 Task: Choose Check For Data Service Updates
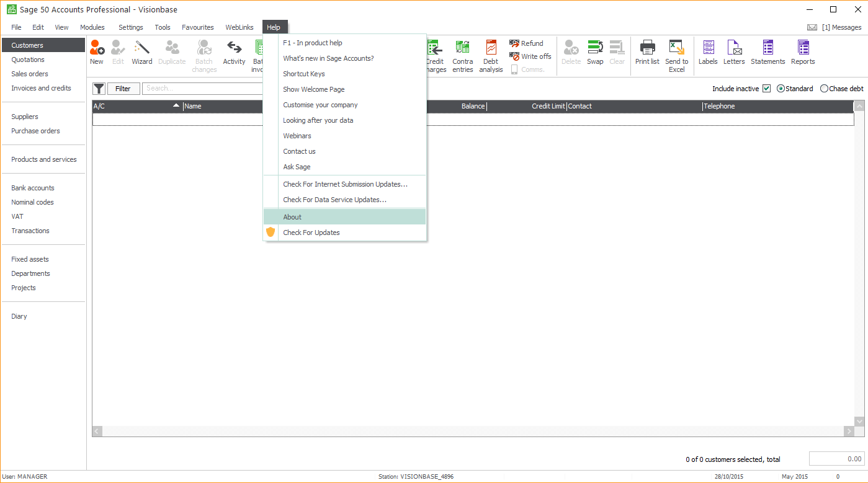point(345,200)
